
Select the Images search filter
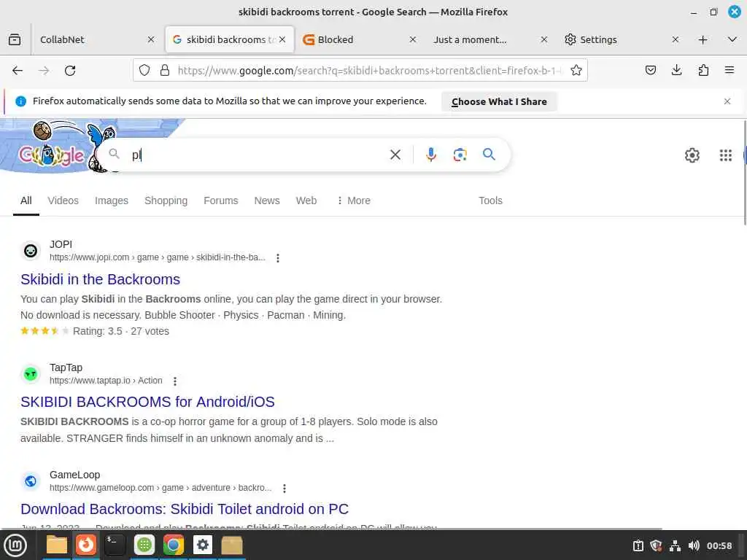(x=112, y=201)
